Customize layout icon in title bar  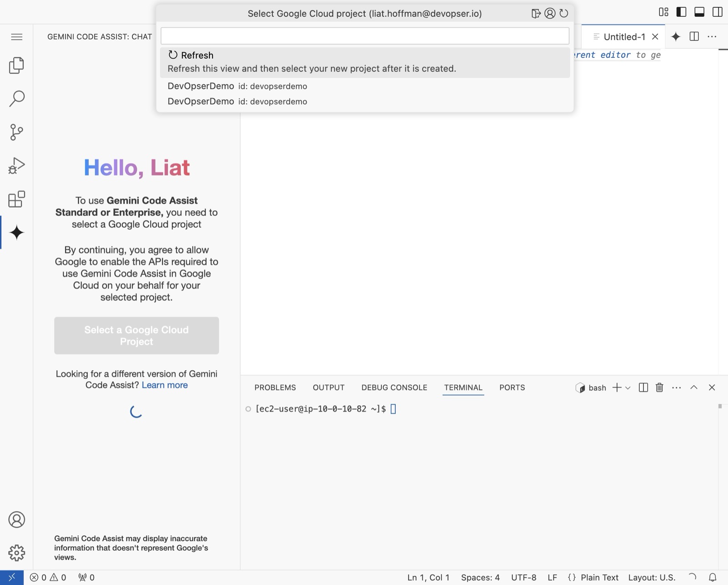click(x=664, y=12)
